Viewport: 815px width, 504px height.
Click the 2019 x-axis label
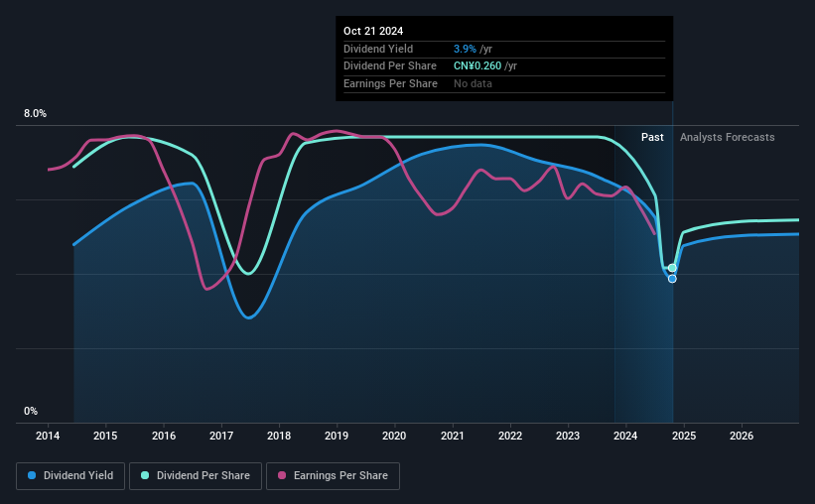coord(337,436)
